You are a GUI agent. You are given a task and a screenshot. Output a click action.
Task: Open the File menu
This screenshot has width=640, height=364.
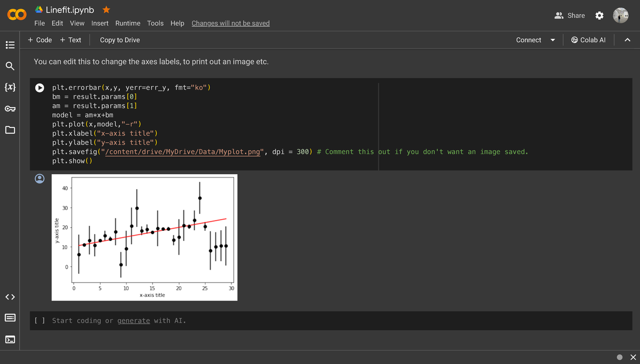tap(39, 23)
